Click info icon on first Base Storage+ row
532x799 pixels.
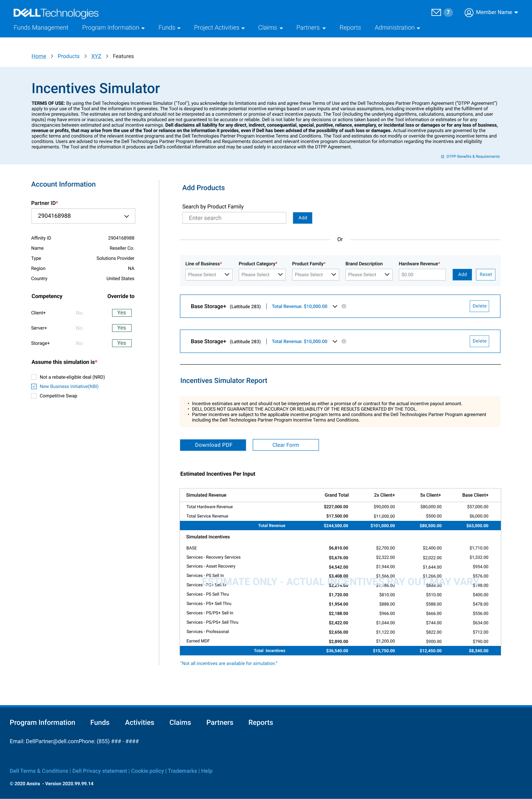(344, 306)
